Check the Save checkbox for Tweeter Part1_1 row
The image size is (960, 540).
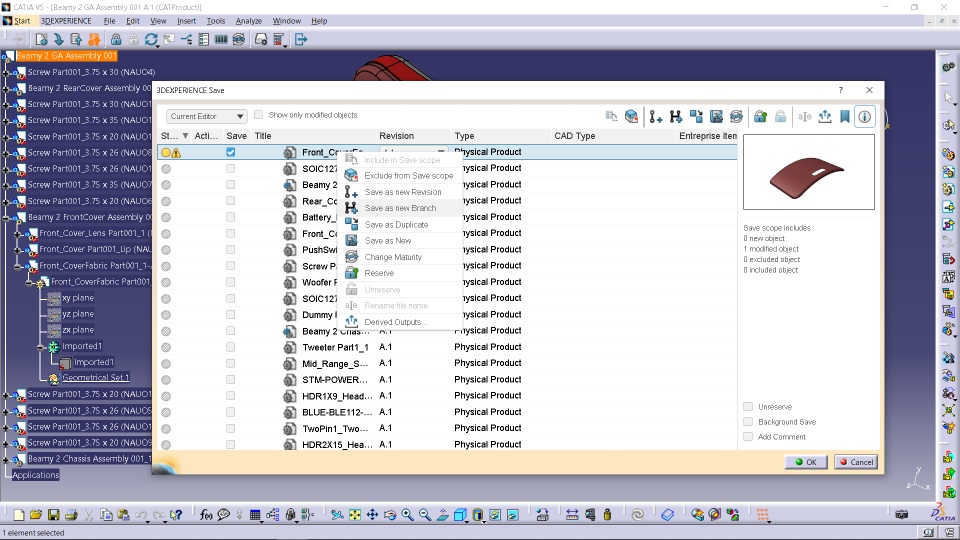(230, 347)
